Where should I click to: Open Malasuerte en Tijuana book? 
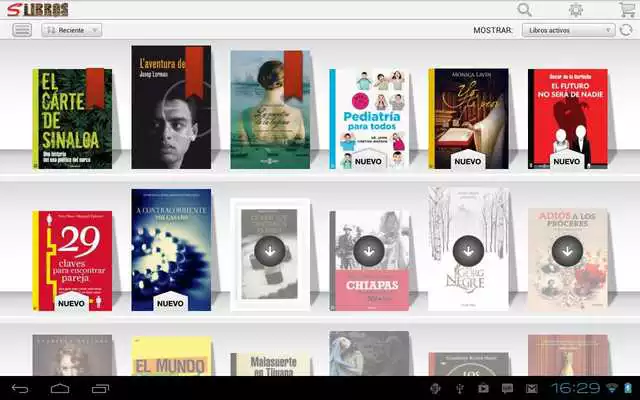click(x=270, y=364)
